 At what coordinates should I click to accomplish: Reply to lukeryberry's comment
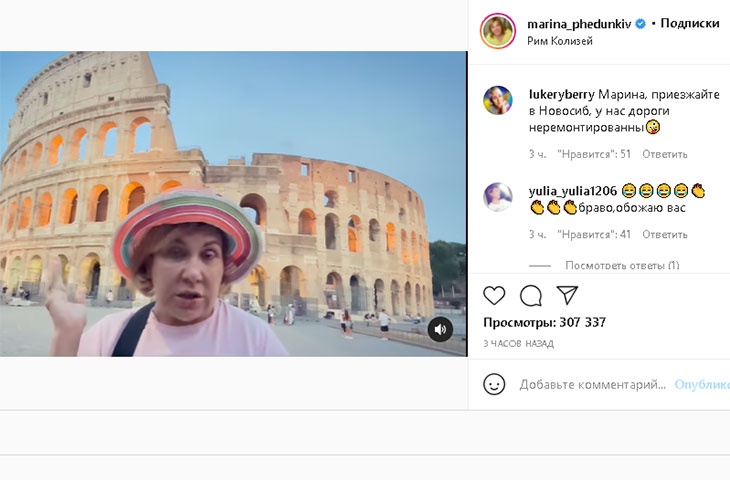[665, 154]
